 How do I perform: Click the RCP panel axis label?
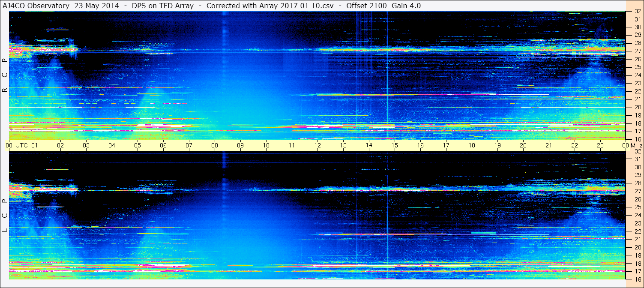pyautogui.click(x=5, y=76)
